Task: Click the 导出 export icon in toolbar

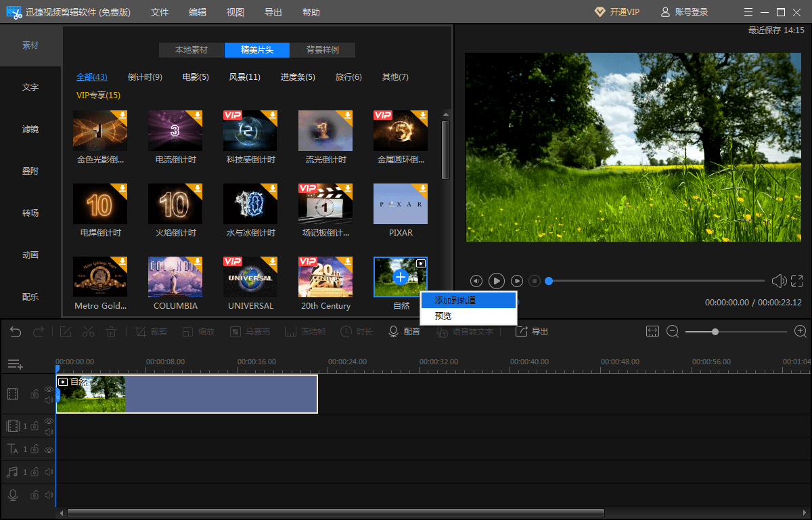Action: click(x=521, y=332)
